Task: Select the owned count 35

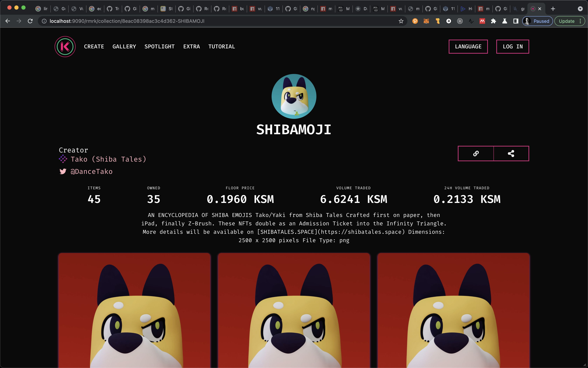Action: click(153, 199)
